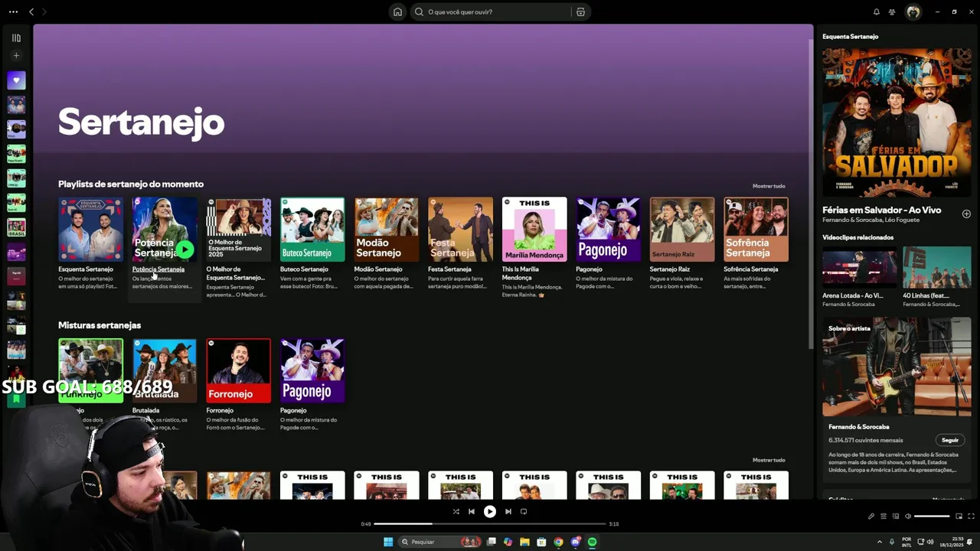Skip to next track

(x=508, y=511)
